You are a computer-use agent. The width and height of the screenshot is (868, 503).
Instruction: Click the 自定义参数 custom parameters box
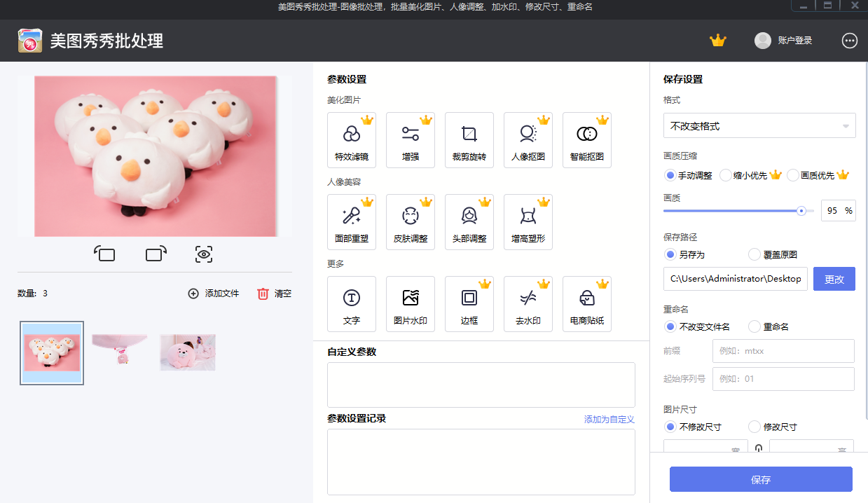pos(481,385)
